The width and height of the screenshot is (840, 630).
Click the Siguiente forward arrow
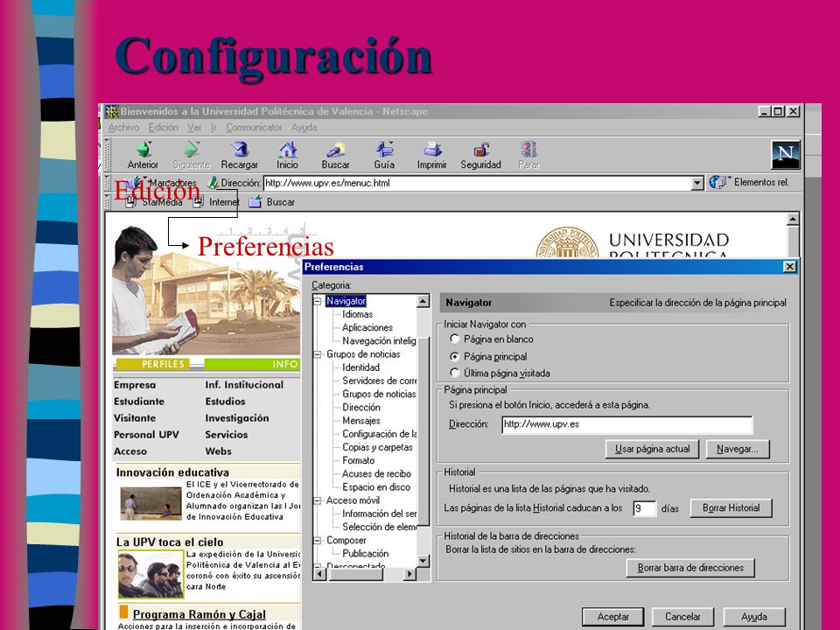(x=192, y=154)
